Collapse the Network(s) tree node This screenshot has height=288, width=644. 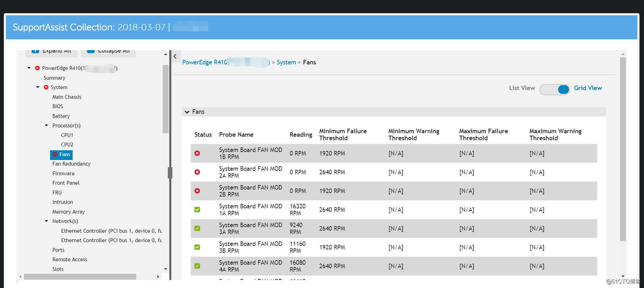46,221
